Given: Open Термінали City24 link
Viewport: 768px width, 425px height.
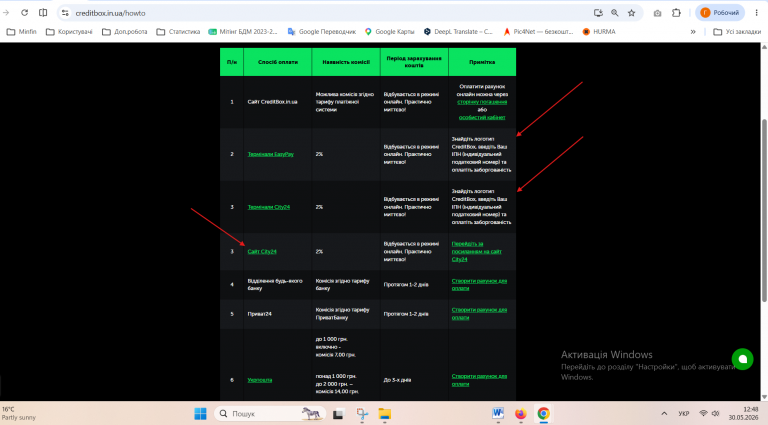Looking at the screenshot, I should click(268, 207).
